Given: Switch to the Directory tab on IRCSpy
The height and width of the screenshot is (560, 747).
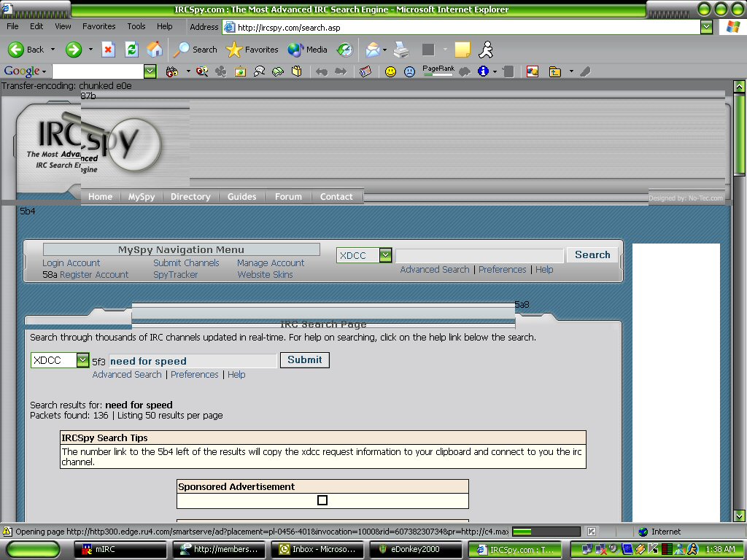Looking at the screenshot, I should (x=190, y=197).
